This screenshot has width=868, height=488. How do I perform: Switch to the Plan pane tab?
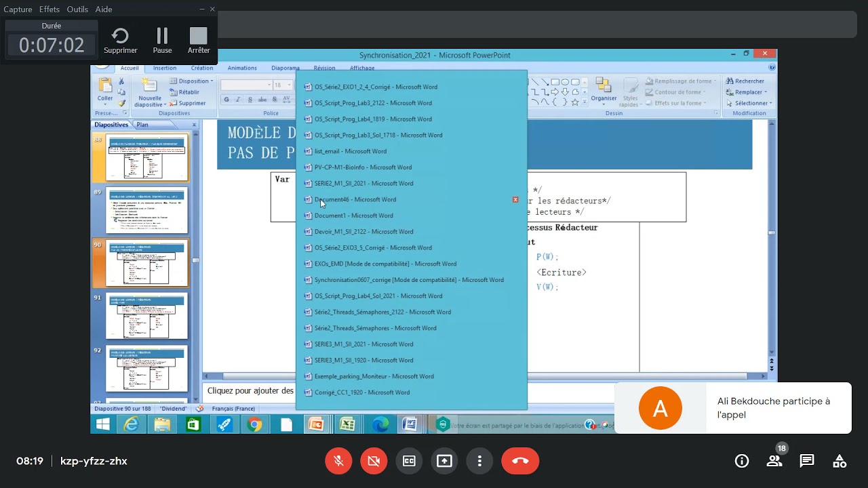click(x=142, y=125)
